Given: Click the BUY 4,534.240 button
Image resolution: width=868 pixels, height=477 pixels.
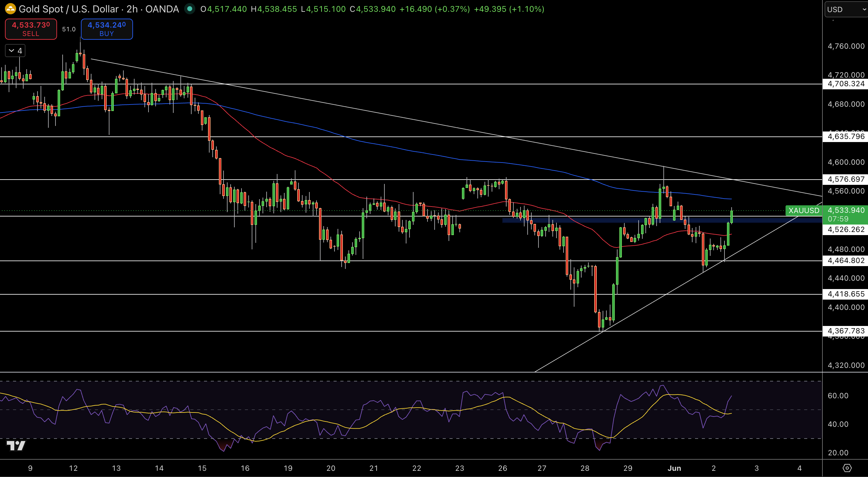Looking at the screenshot, I should 107,29.
